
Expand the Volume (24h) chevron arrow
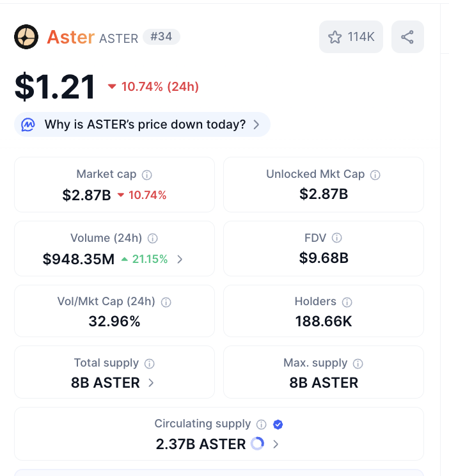tap(180, 259)
